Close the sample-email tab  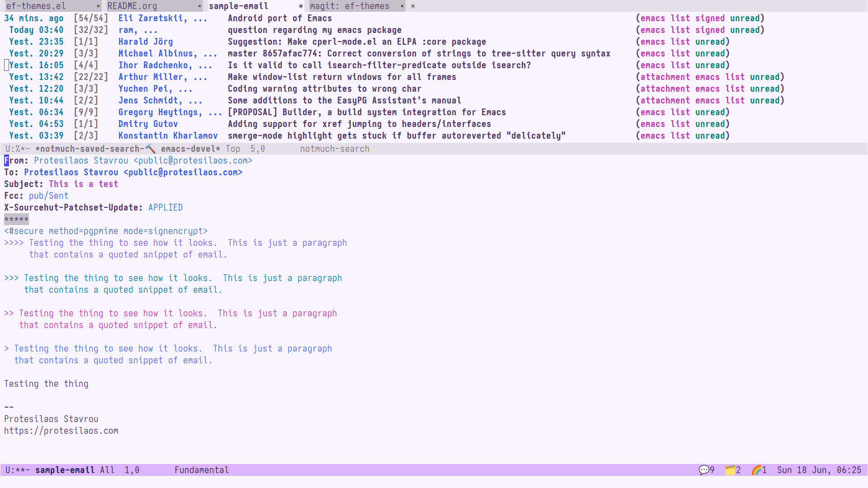[301, 6]
